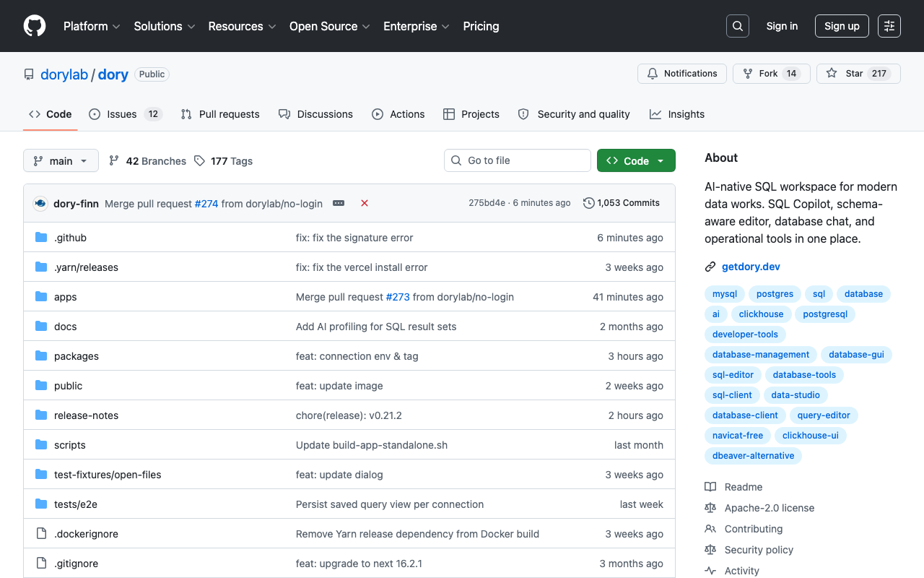This screenshot has height=578, width=924.
Task: Open the Pricing page
Action: (481, 26)
